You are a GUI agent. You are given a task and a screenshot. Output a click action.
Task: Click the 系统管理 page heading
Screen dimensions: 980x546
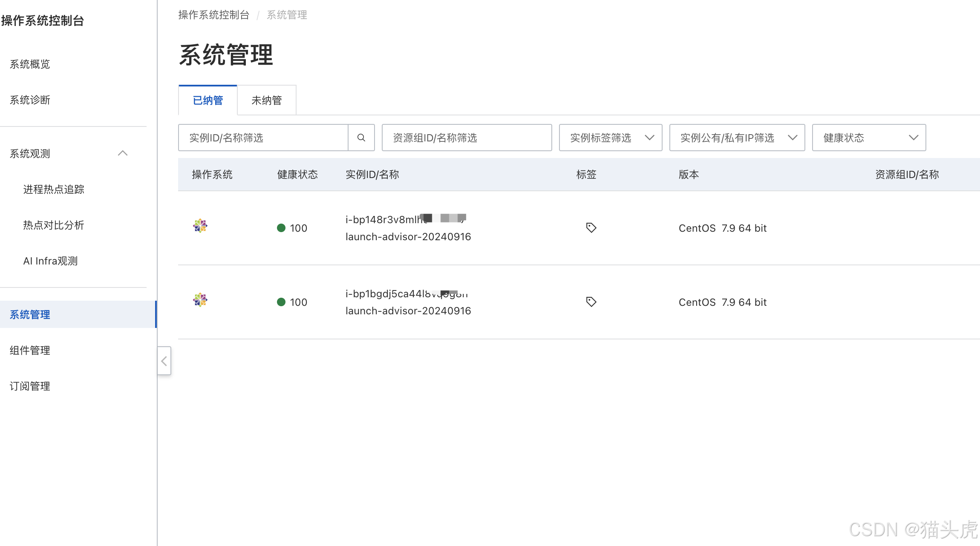(x=226, y=55)
